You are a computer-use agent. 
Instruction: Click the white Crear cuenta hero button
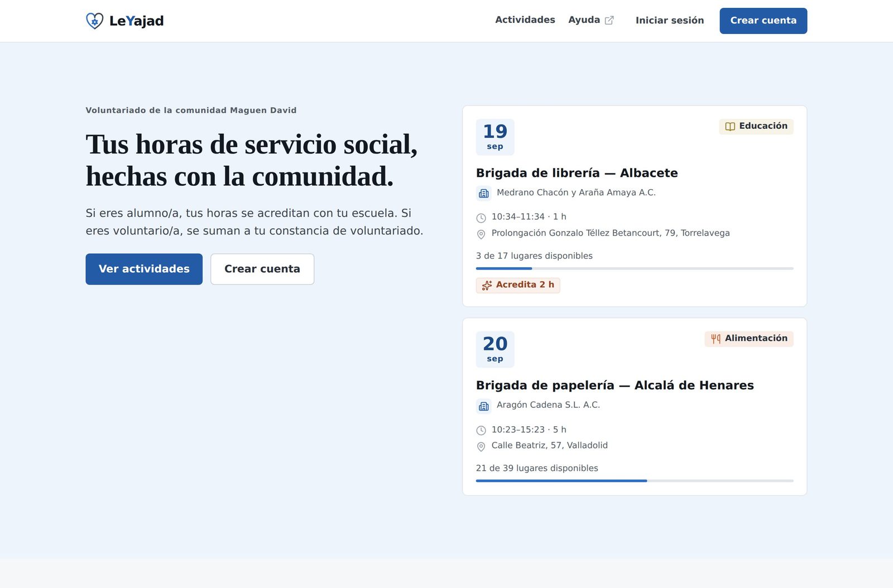click(262, 269)
